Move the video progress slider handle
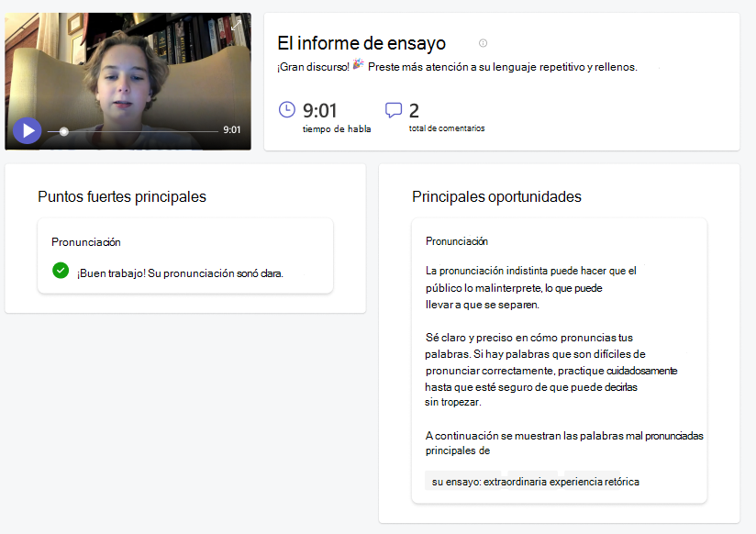756x534 pixels. (63, 131)
